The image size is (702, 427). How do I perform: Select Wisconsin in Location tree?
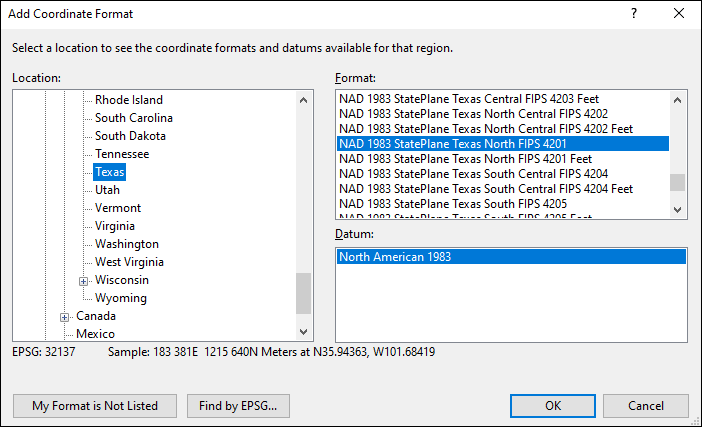[122, 280]
